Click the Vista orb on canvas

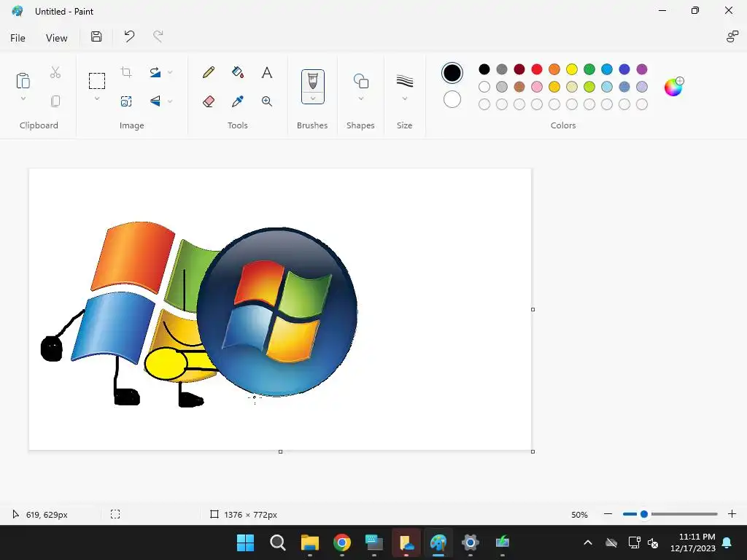point(276,312)
